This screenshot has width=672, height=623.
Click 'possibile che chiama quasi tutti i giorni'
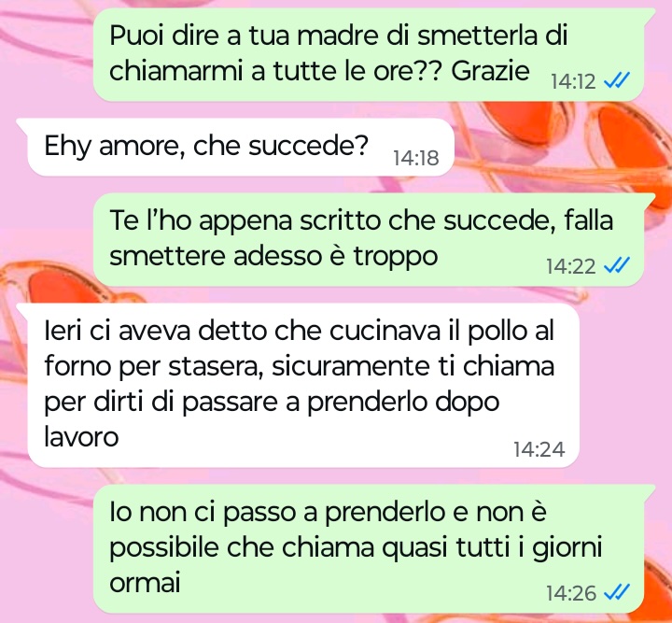point(356,547)
